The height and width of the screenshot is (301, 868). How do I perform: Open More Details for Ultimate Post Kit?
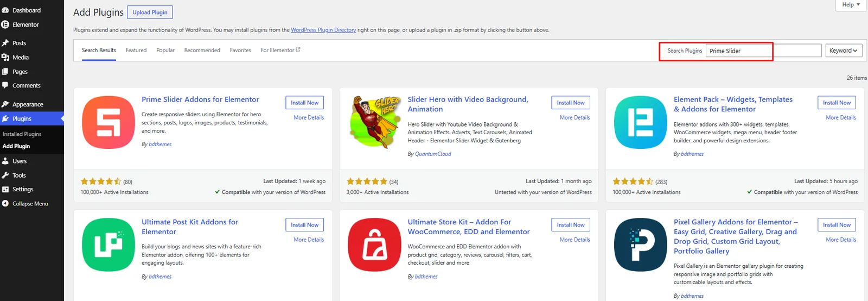pos(309,240)
